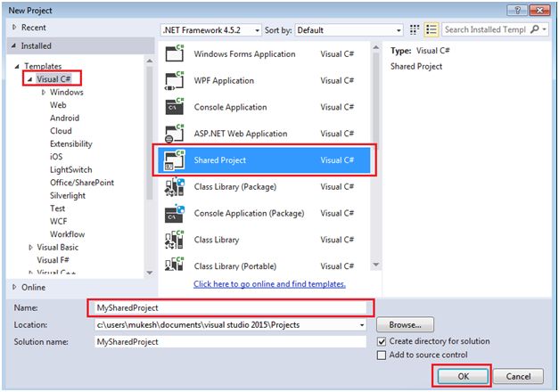Select the Visual F# category
This screenshot has width=559, height=392.
53,260
